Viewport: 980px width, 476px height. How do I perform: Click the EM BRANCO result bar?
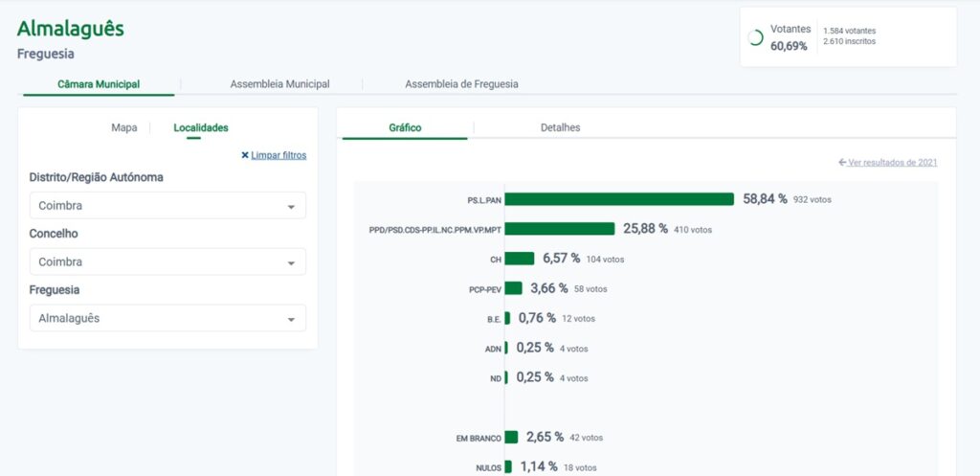tap(511, 437)
